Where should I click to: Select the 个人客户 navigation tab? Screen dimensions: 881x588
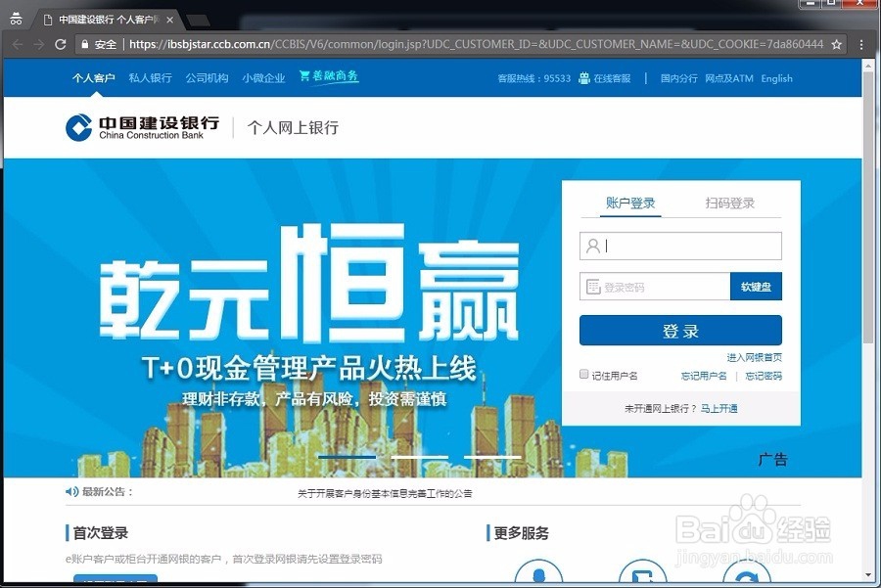click(x=93, y=78)
